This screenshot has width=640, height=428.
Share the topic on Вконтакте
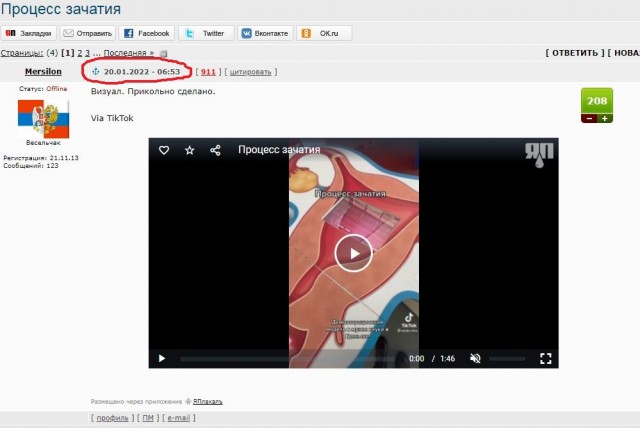[x=265, y=33]
